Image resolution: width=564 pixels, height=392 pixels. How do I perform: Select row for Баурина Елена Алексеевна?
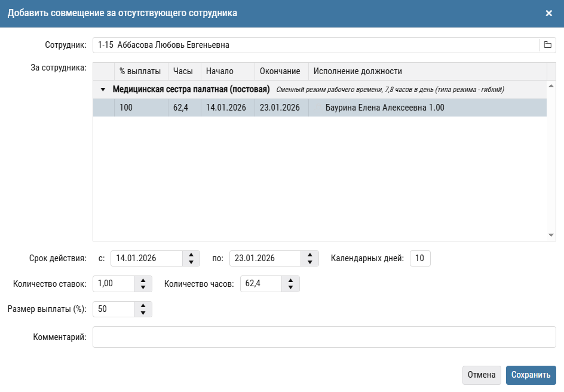coord(384,108)
